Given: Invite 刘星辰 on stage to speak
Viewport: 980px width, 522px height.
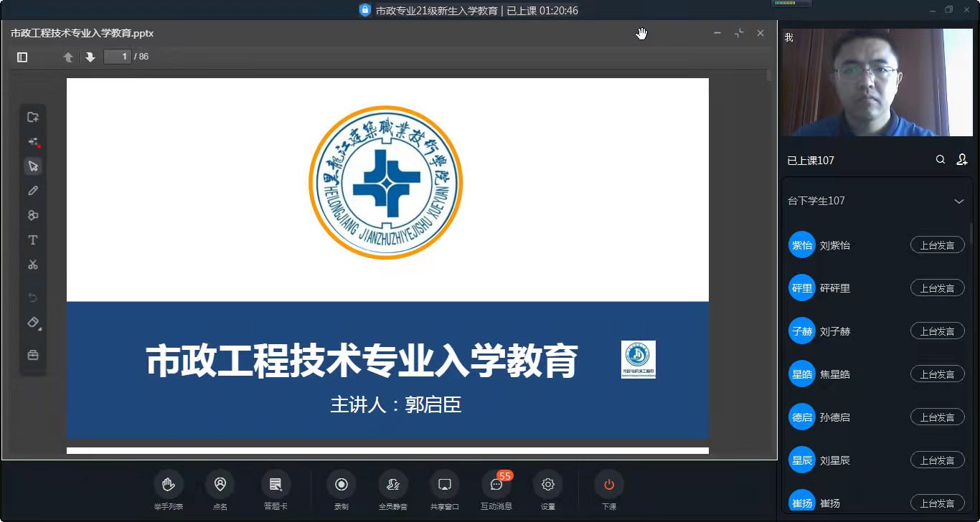Looking at the screenshot, I should tap(938, 460).
